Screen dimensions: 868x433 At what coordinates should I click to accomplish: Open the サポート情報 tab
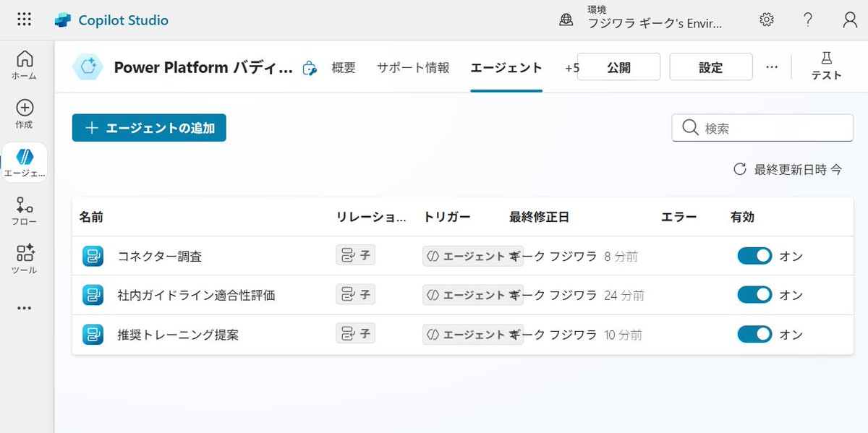tap(412, 67)
